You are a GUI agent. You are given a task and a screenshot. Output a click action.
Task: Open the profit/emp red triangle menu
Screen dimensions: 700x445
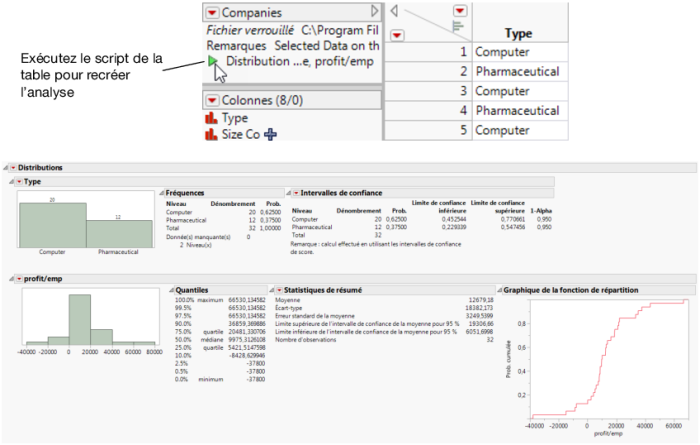(x=19, y=277)
